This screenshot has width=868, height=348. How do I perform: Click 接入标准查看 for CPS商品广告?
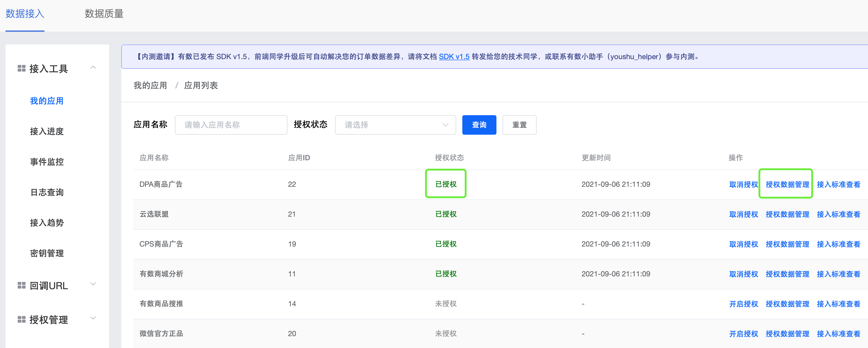[838, 244]
